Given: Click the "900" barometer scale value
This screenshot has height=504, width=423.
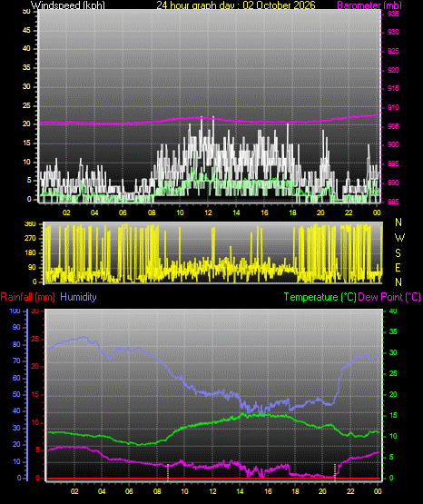Looking at the screenshot, I should click(x=393, y=144).
